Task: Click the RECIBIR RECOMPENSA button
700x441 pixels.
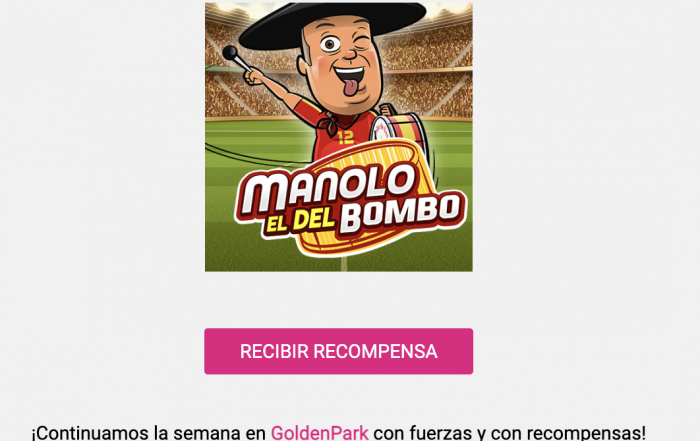Action: [338, 351]
